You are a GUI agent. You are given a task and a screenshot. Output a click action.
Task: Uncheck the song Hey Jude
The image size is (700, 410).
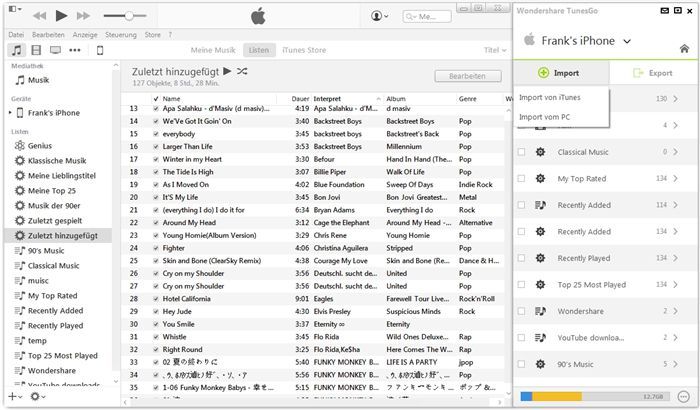156,311
